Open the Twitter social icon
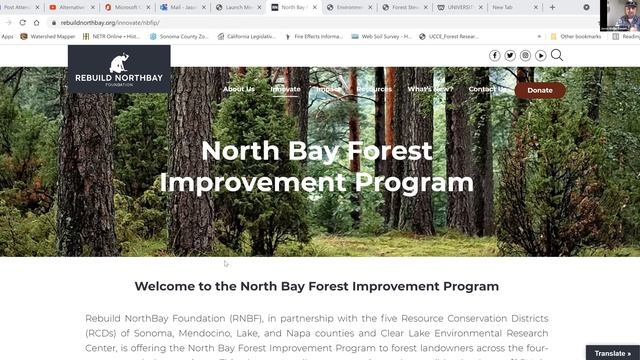Image resolution: width=640 pixels, height=360 pixels. point(510,56)
